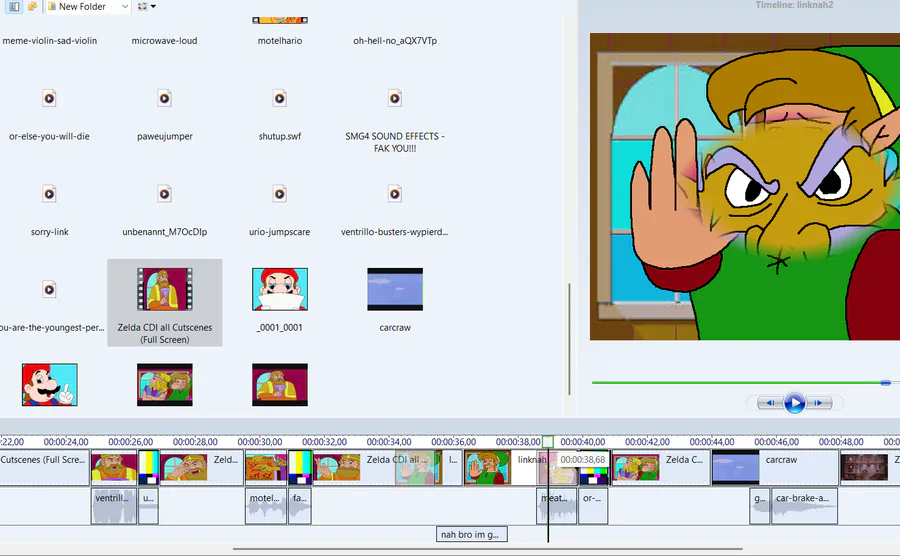Show the Collections pane folder icon

click(32, 6)
